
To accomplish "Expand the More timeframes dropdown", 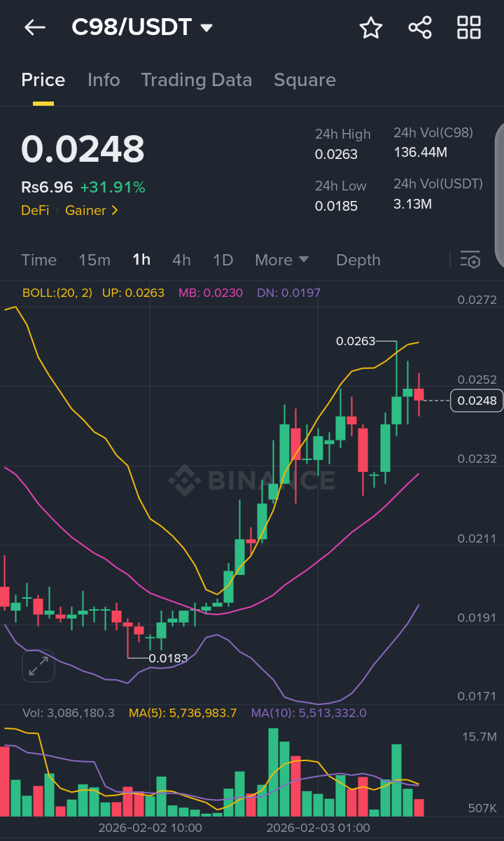I will tap(282, 260).
